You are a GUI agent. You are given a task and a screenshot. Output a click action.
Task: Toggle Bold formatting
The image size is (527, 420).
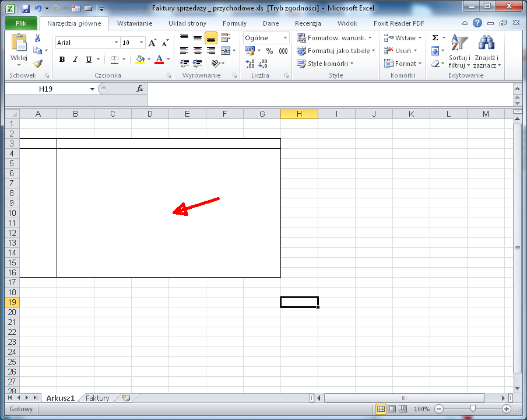coord(62,60)
